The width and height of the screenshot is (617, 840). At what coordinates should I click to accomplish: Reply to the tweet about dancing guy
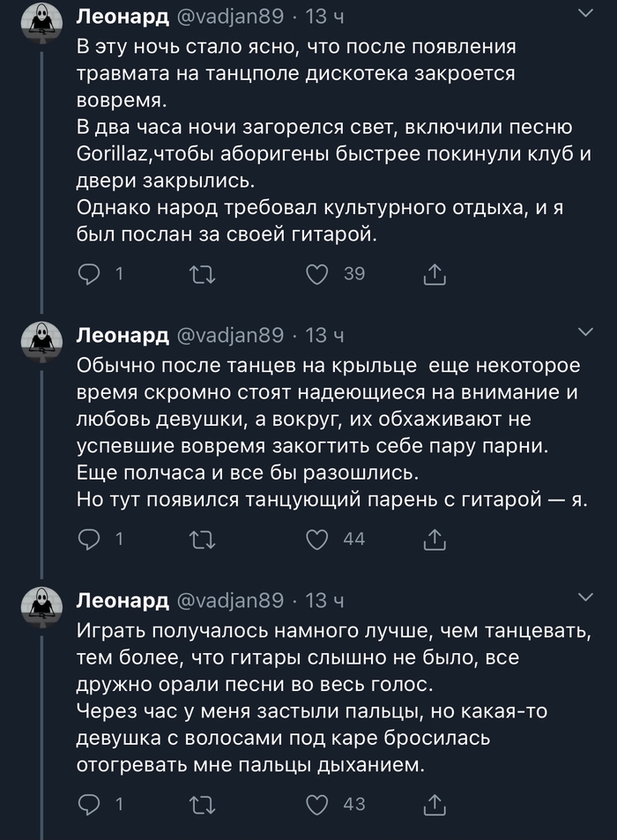pyautogui.click(x=90, y=539)
